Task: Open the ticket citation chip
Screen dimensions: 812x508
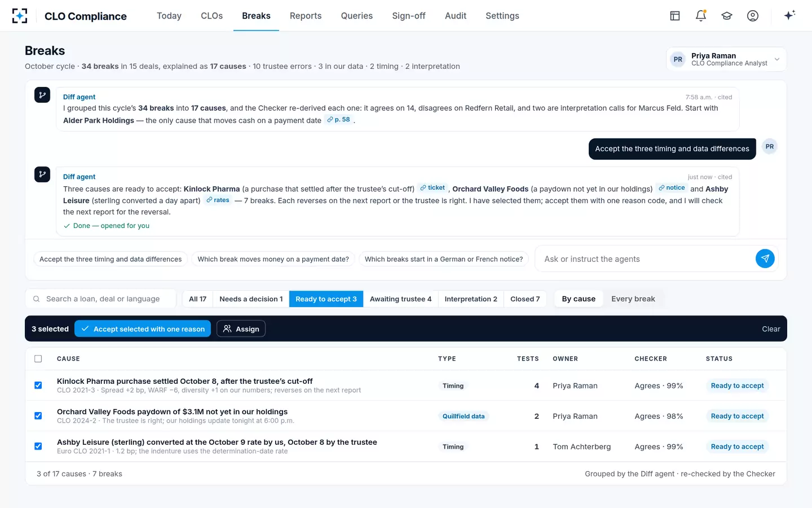Action: pos(433,188)
